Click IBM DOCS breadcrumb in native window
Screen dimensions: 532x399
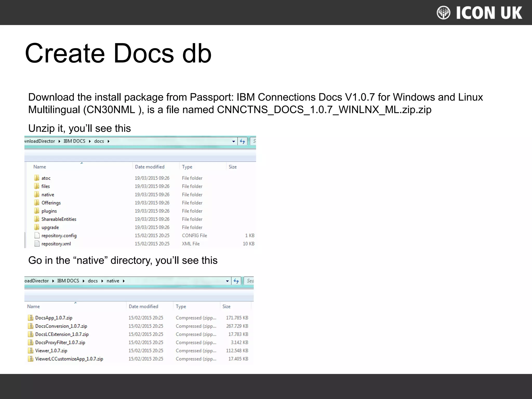click(x=68, y=281)
